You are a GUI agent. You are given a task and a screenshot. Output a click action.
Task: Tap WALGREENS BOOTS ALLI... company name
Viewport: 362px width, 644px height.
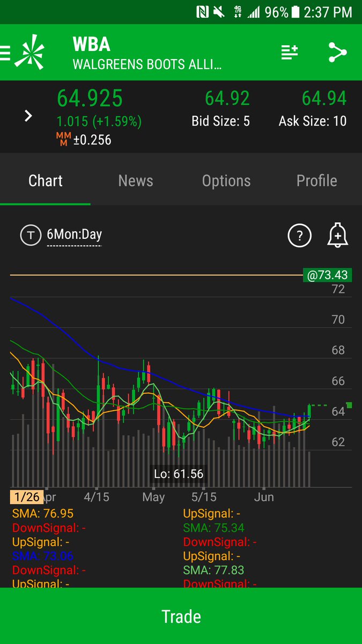(147, 65)
